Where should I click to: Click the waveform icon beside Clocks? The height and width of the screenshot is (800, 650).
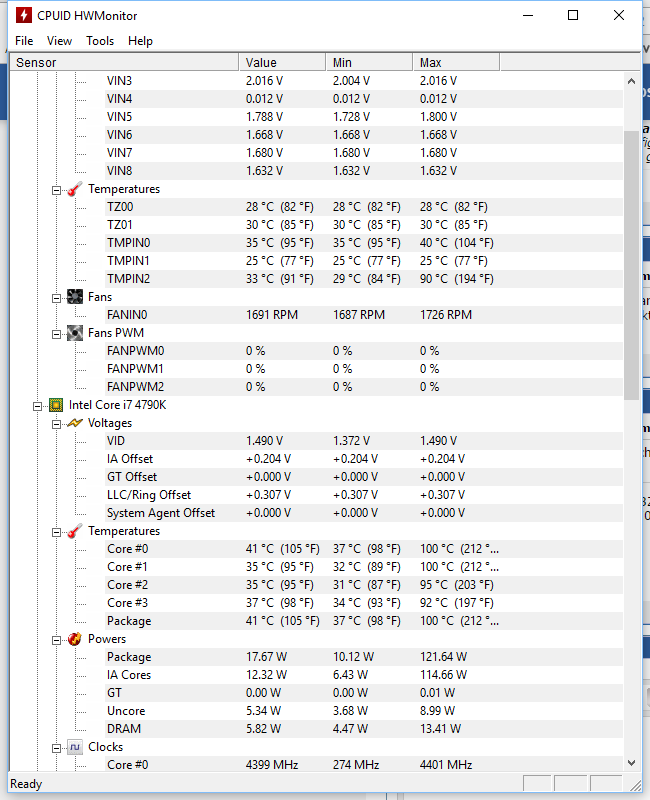click(x=74, y=747)
